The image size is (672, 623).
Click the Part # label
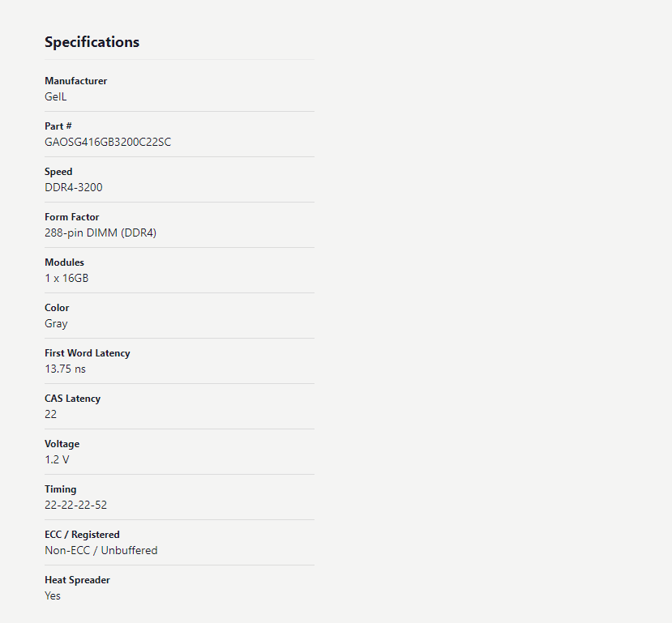pos(58,126)
